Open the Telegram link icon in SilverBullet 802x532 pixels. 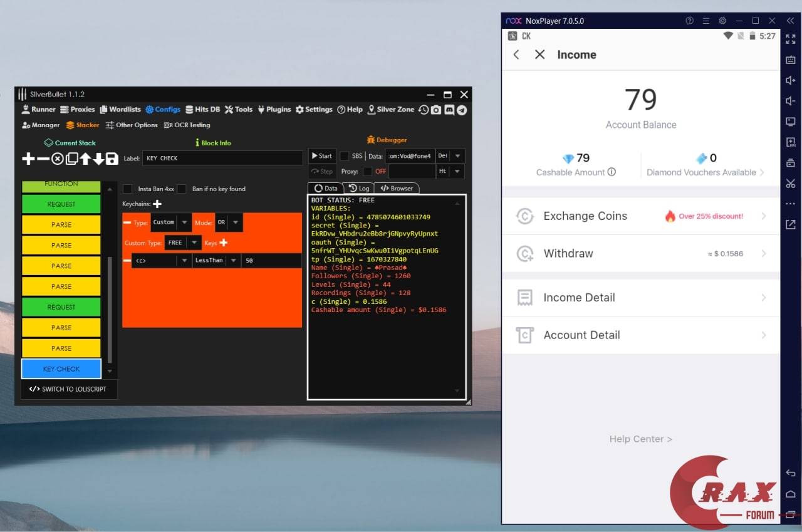click(462, 110)
